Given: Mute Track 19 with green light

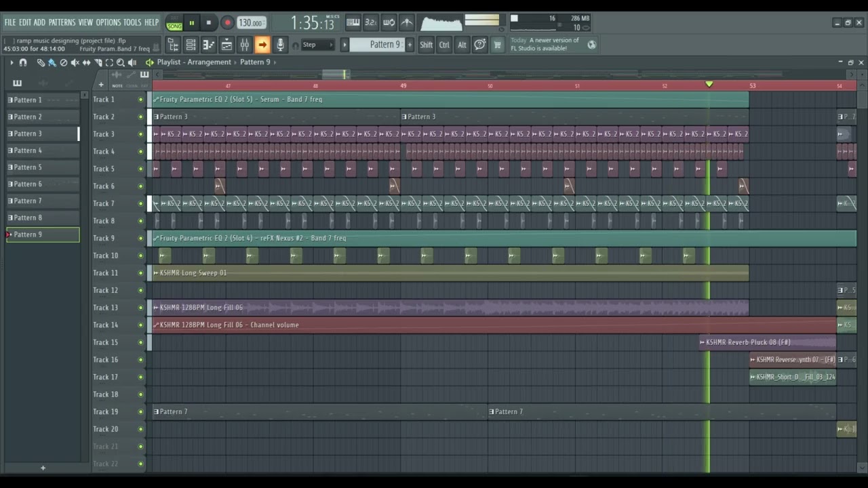Looking at the screenshot, I should [x=141, y=411].
